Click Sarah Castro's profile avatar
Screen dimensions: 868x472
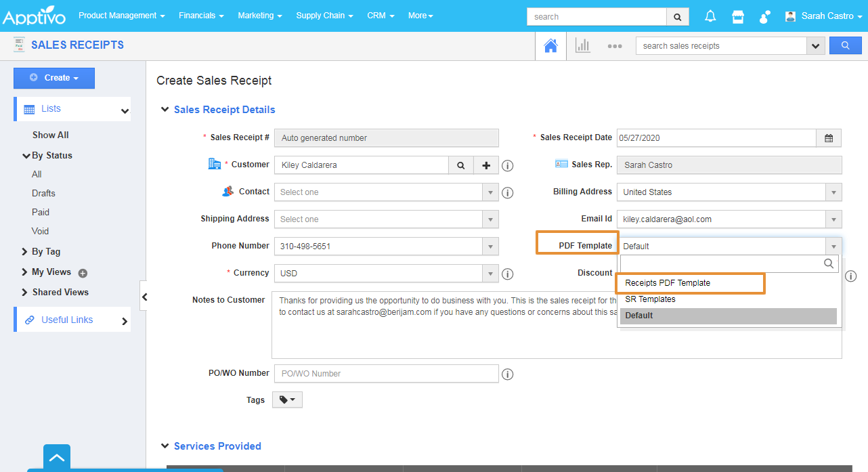790,16
